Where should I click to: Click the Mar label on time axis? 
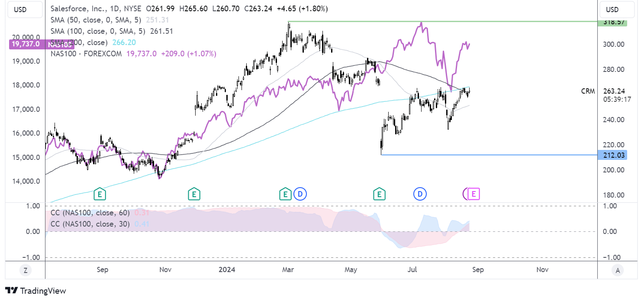pyautogui.click(x=288, y=270)
